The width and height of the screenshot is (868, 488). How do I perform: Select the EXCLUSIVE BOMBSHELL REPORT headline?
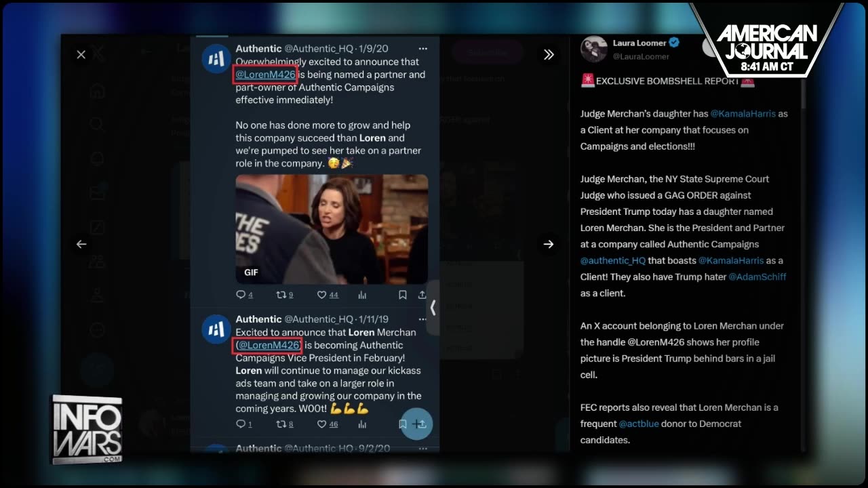(x=668, y=81)
